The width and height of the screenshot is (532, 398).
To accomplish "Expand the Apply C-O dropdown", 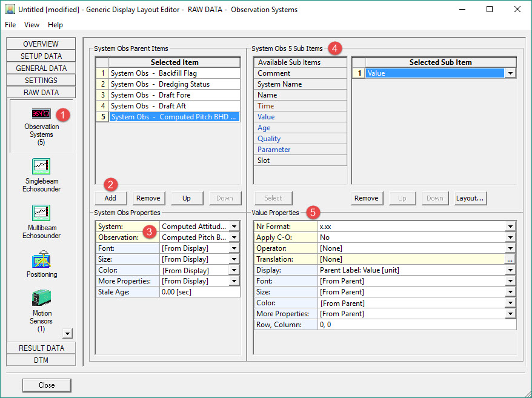I will [x=510, y=237].
